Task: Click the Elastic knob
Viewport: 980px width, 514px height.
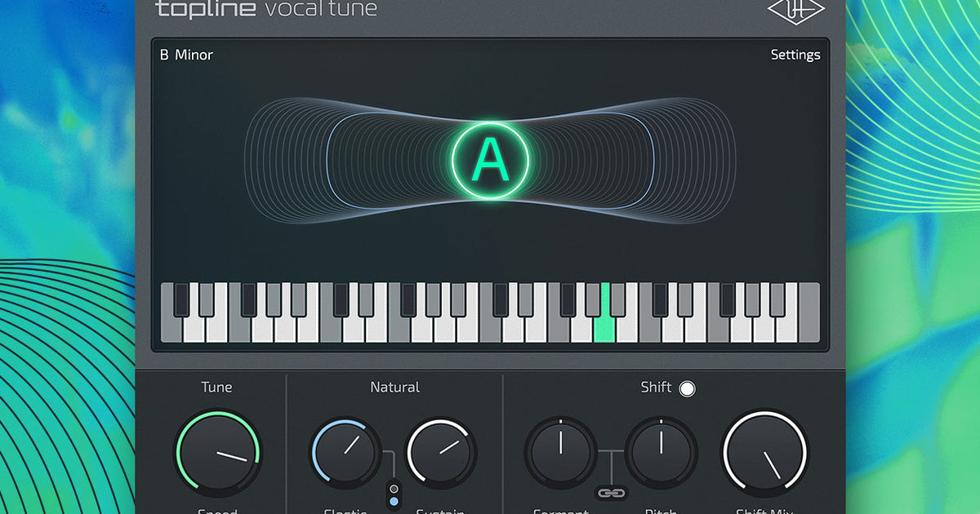Action: pos(345,451)
